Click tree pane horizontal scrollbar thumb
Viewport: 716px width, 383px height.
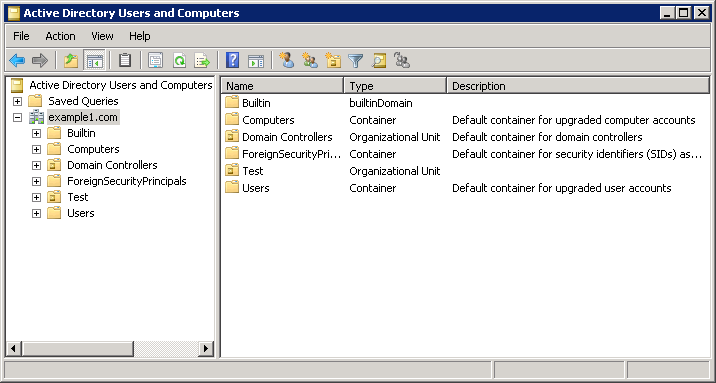(77, 349)
